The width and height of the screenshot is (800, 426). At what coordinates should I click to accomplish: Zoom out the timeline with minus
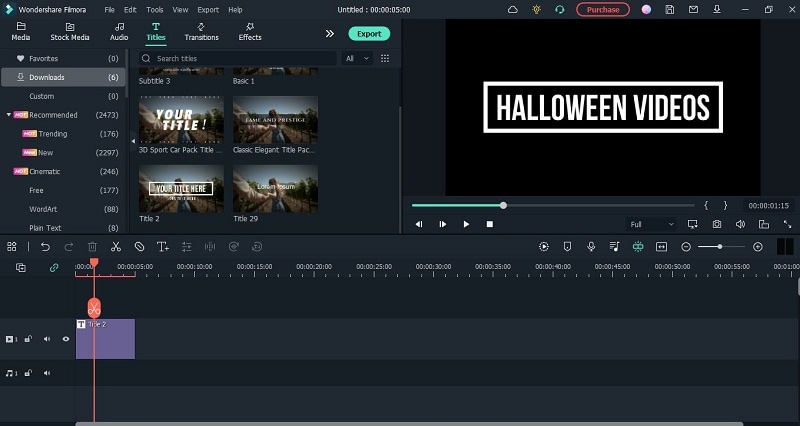click(686, 247)
